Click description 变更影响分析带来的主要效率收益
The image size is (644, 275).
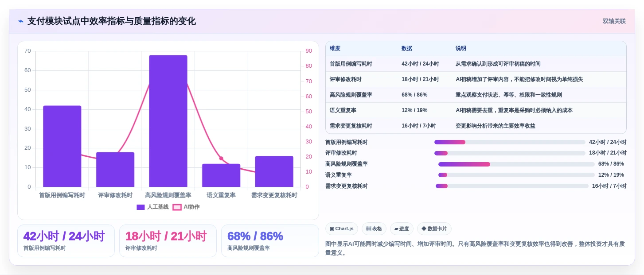coord(496,126)
